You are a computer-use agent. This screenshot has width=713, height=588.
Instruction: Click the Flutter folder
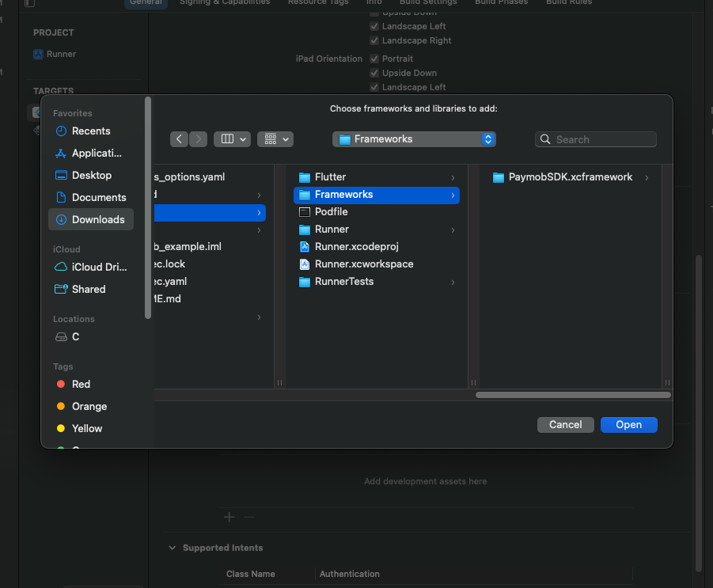point(377,177)
